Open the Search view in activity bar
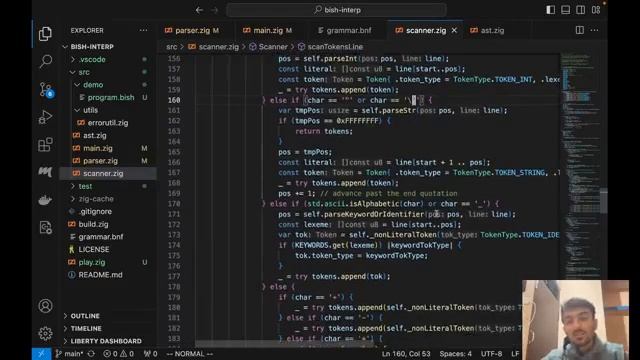 click(x=45, y=61)
